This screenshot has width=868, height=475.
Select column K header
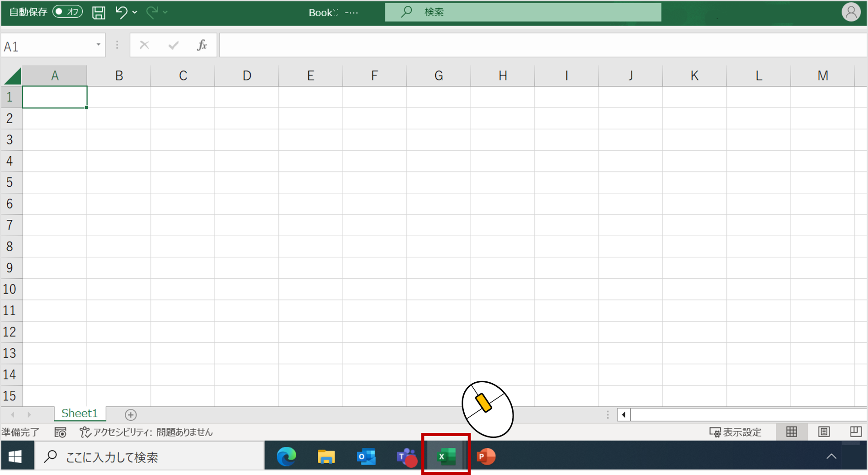tap(694, 76)
